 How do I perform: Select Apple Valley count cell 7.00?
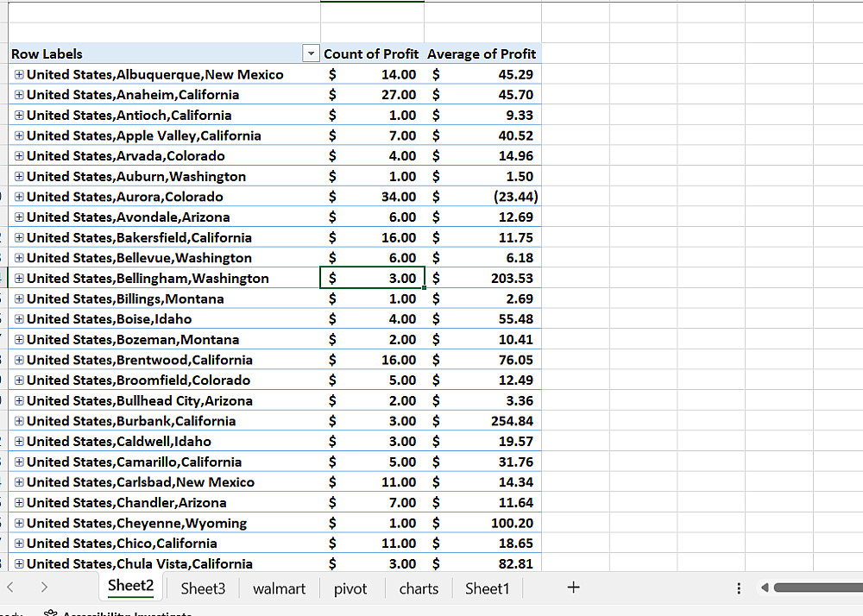tap(372, 135)
